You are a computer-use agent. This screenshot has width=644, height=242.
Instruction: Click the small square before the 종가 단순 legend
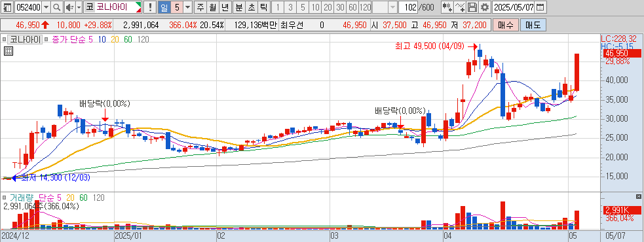tap(47, 39)
